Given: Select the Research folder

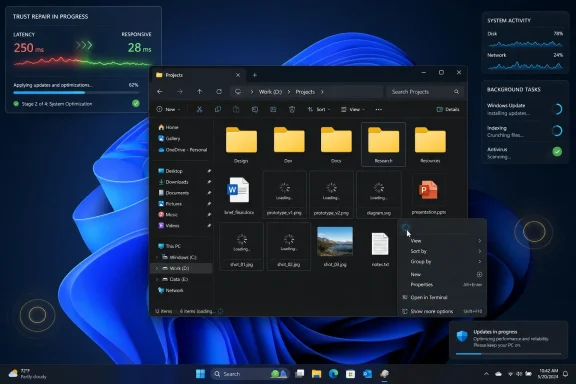Looking at the screenshot, I should (384, 144).
